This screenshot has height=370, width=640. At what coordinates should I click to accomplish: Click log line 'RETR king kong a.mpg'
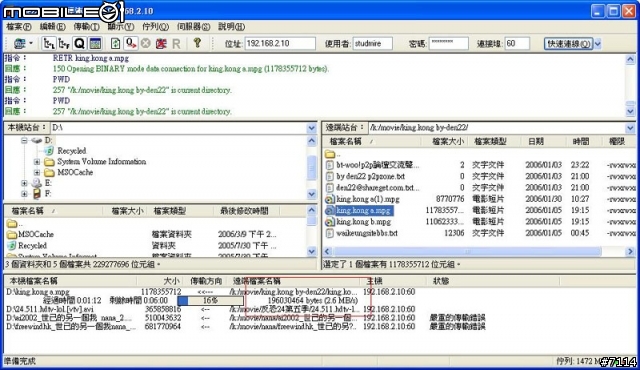tap(91, 58)
